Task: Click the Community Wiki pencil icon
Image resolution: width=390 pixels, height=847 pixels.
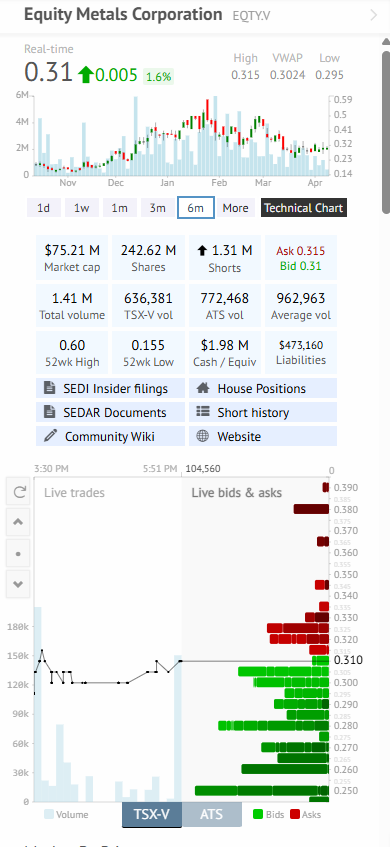Action: [x=50, y=436]
